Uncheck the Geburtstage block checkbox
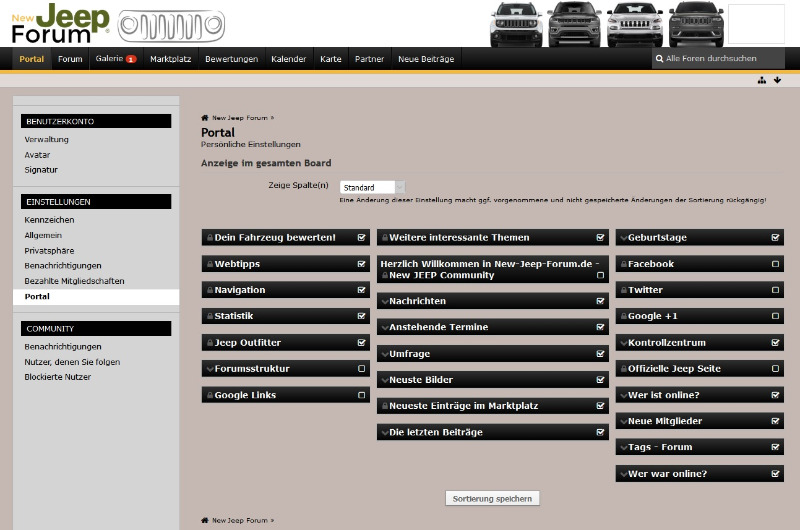The image size is (800, 530). (x=775, y=238)
